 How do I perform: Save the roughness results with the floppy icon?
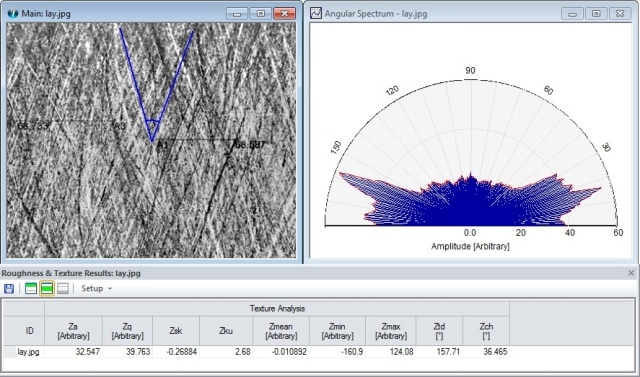[9, 288]
